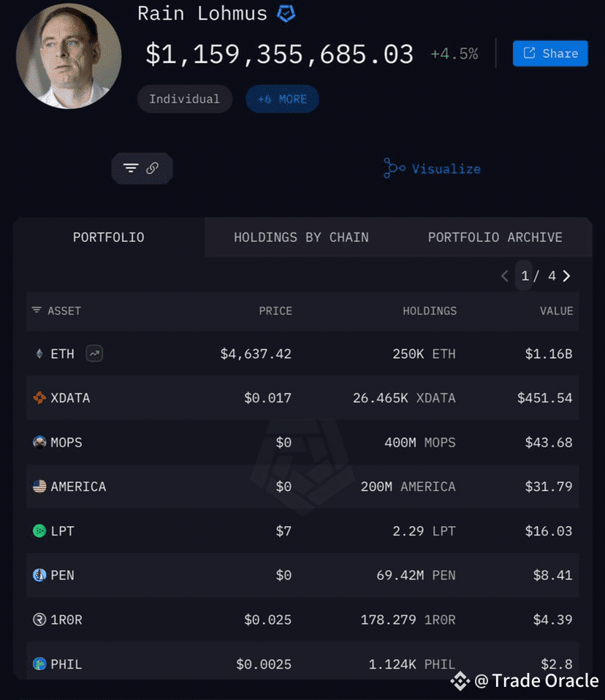Click the link chain icon
The width and height of the screenshot is (605, 700).
pos(152,168)
